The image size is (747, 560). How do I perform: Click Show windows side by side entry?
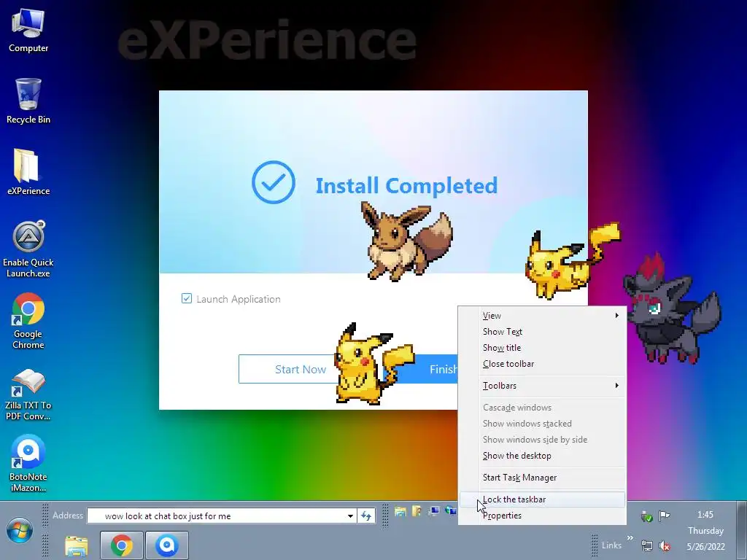[542, 440]
